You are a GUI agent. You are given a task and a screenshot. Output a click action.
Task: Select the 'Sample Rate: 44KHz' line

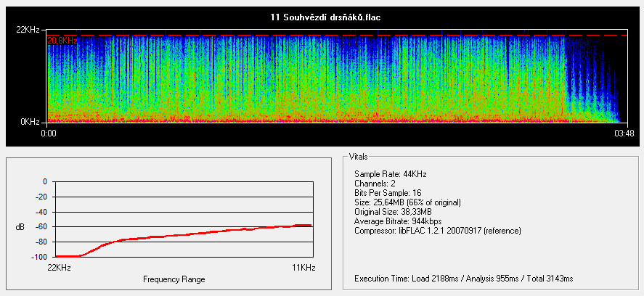tap(385, 174)
